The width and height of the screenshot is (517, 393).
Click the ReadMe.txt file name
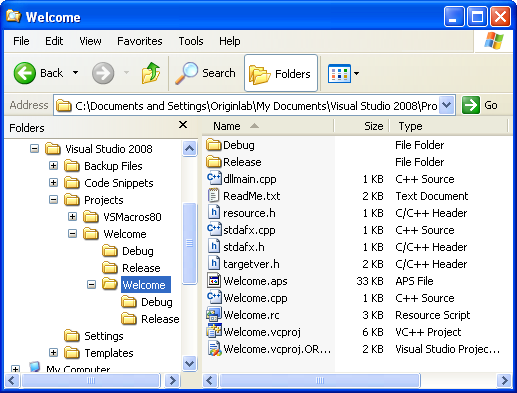[252, 196]
